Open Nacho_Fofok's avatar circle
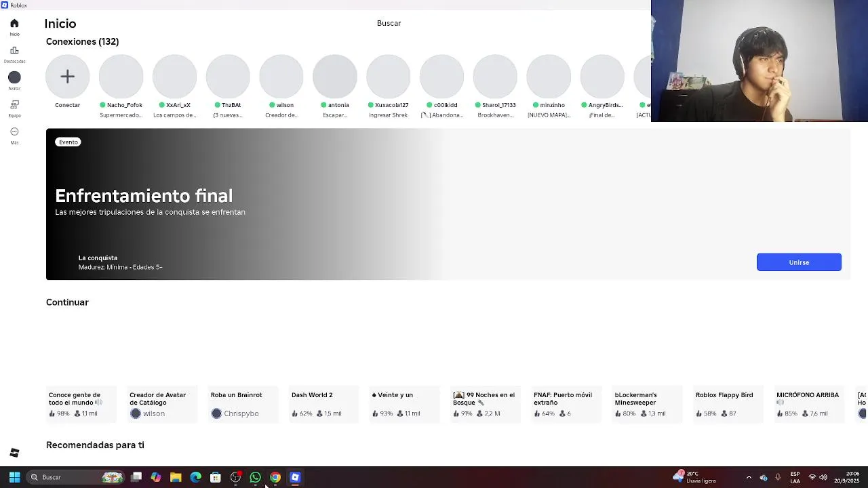The width and height of the screenshot is (868, 488). 121,77
